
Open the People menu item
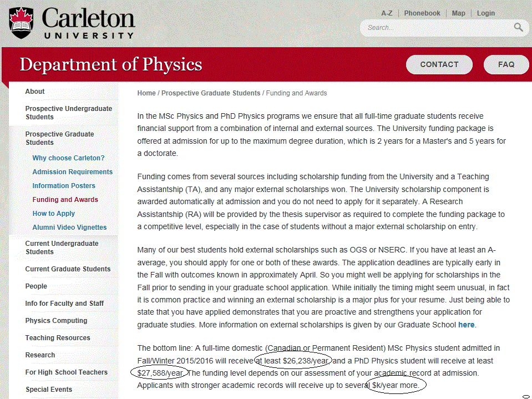[36, 286]
